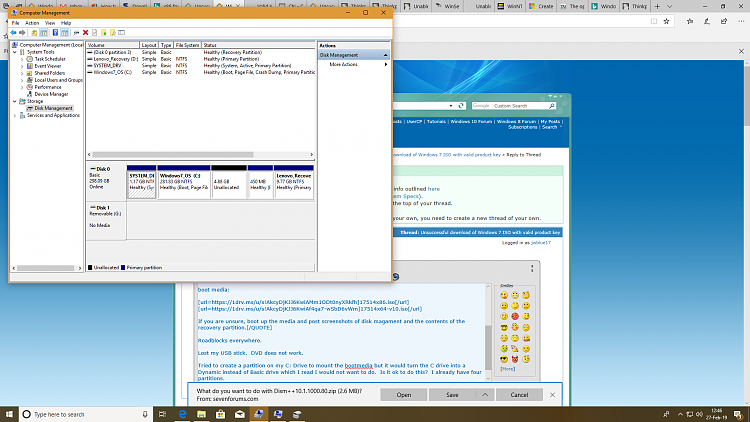Click the Google Custom Search field

coord(509,106)
